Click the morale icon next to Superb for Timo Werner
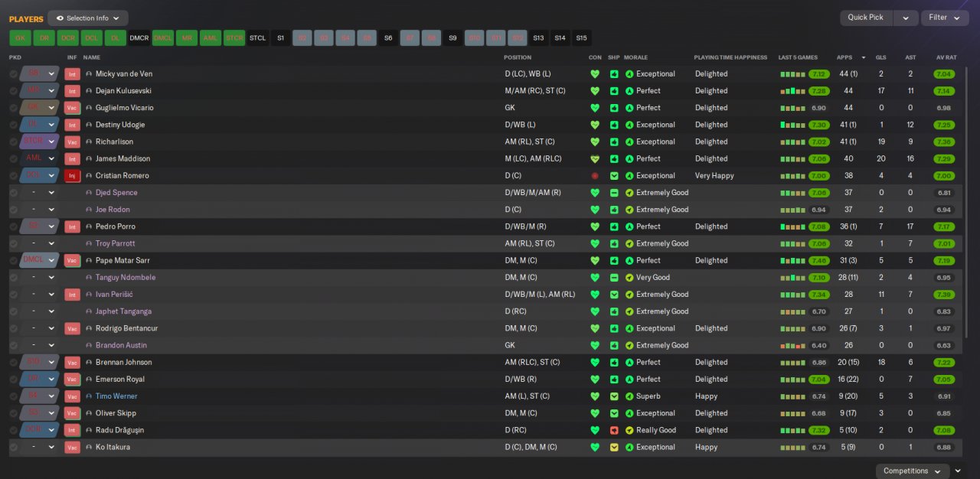 [x=629, y=396]
